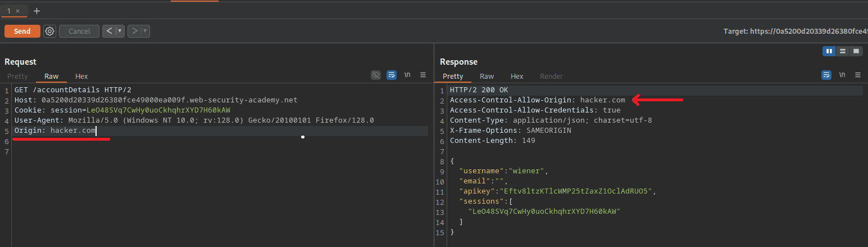
Task: Show non-printable characters in Request panel
Action: [407, 75]
